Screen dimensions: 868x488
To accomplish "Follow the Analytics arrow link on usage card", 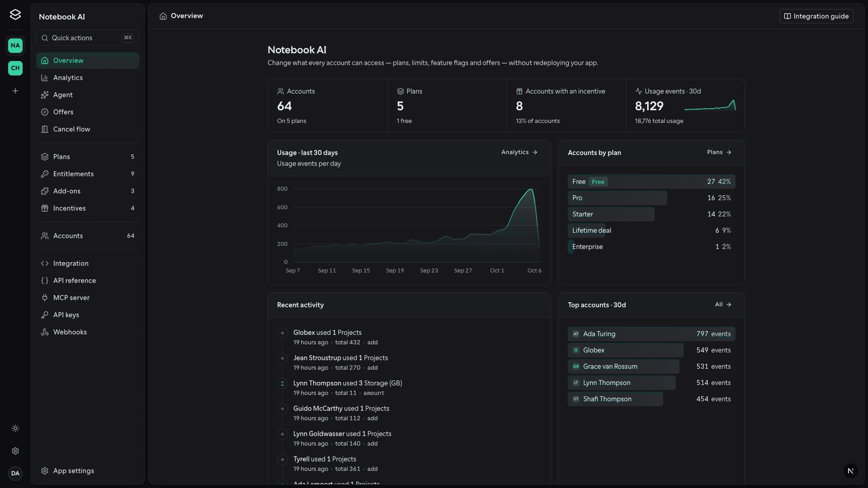I will point(519,152).
